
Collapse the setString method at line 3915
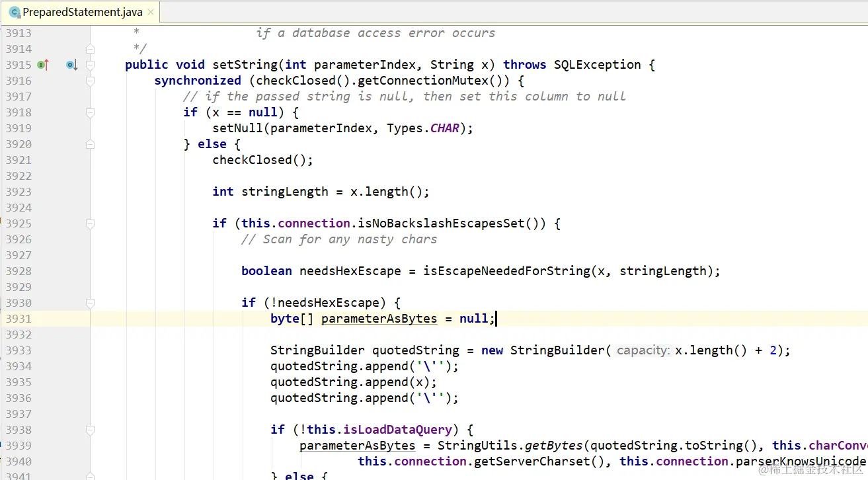pyautogui.click(x=91, y=65)
